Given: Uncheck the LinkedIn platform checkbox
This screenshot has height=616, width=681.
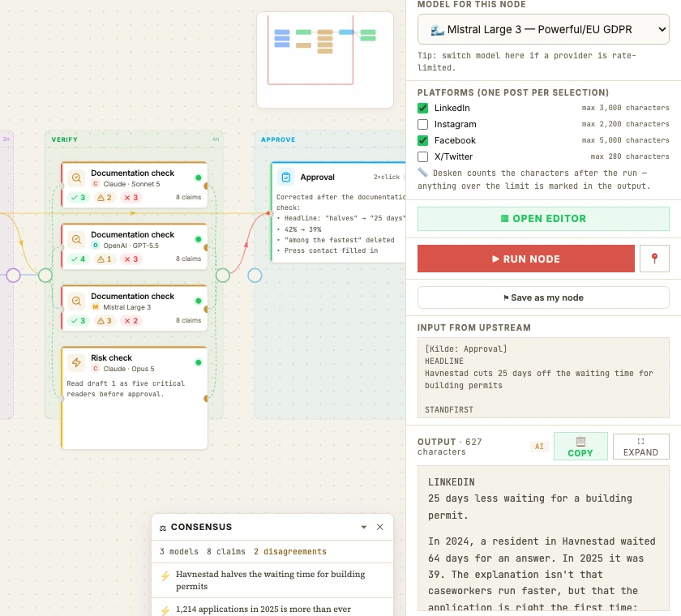Looking at the screenshot, I should [422, 108].
